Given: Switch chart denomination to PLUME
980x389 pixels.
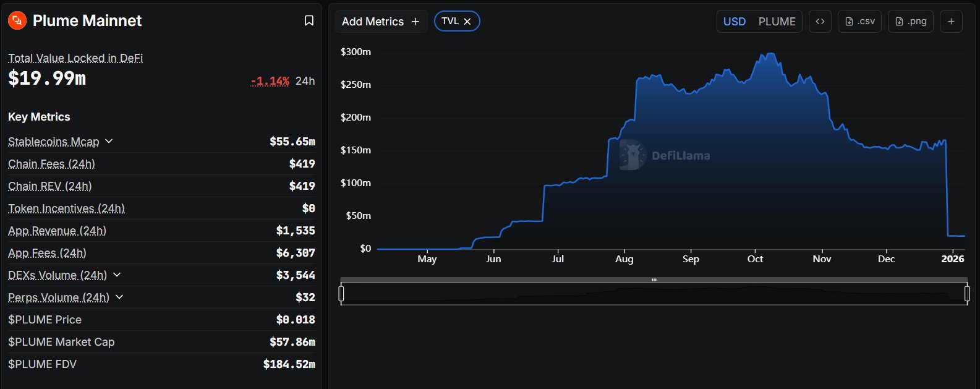Looking at the screenshot, I should (x=777, y=22).
